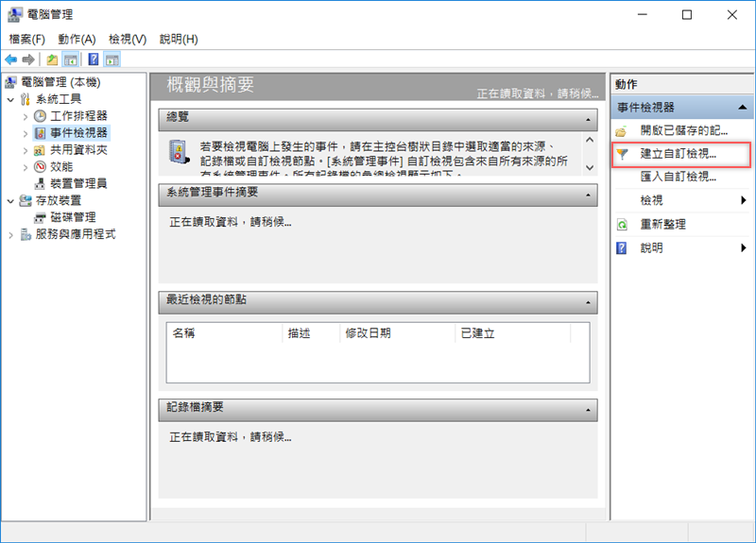Screen dimensions: 756x543
Task: Click the Forward arrow toolbar icon
Action: point(28,59)
